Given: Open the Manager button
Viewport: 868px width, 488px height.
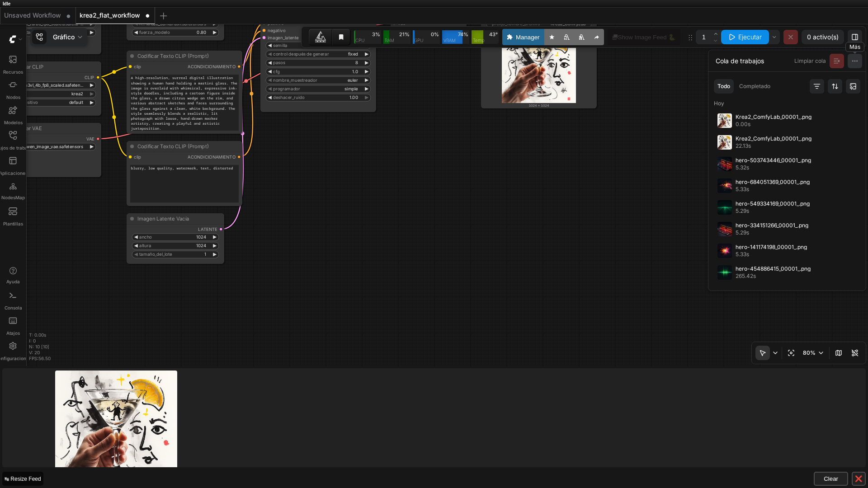Looking at the screenshot, I should [523, 37].
